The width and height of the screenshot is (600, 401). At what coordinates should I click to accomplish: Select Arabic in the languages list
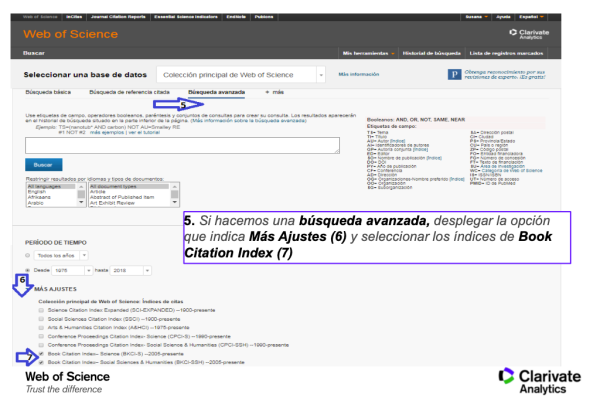point(36,203)
